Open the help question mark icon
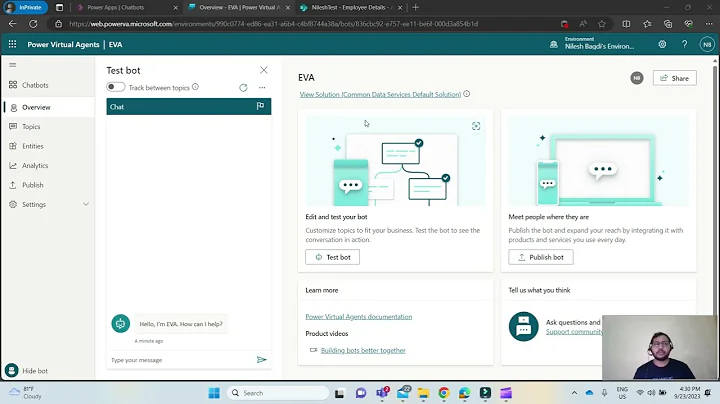This screenshot has height=404, width=720. click(x=685, y=44)
